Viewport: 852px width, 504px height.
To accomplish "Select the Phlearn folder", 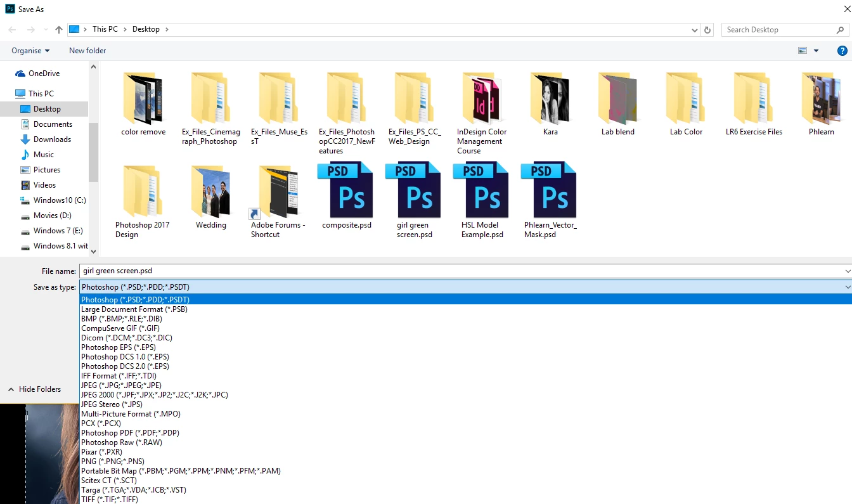I will click(x=822, y=104).
